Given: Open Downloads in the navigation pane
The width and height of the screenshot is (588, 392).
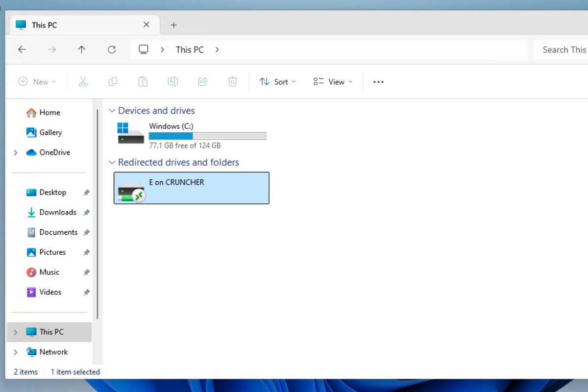Looking at the screenshot, I should [57, 212].
